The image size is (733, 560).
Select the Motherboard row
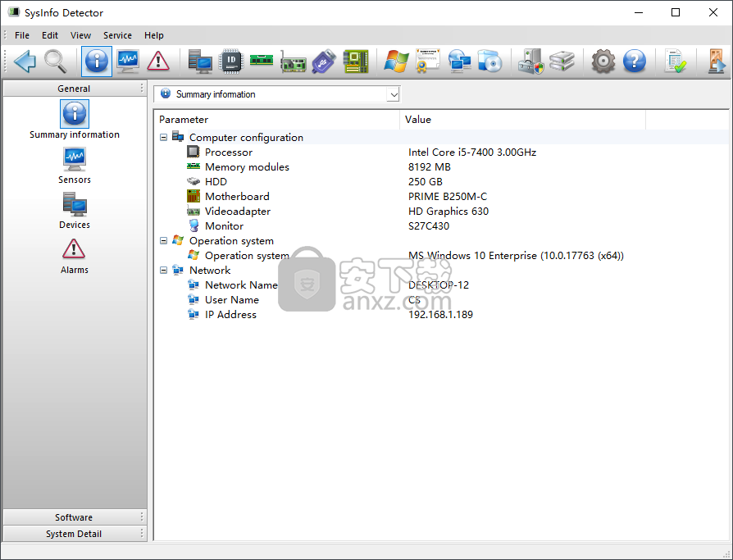[x=442, y=196]
